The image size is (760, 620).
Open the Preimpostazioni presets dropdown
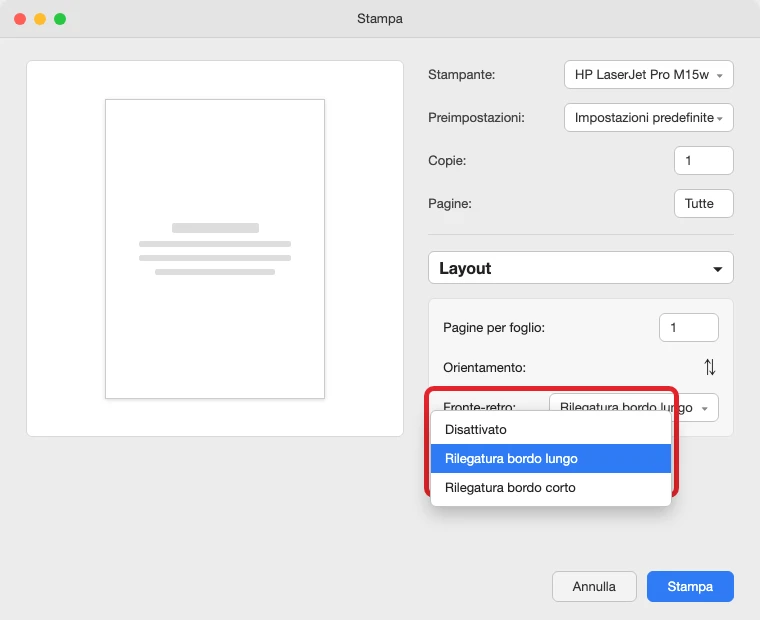pos(649,118)
